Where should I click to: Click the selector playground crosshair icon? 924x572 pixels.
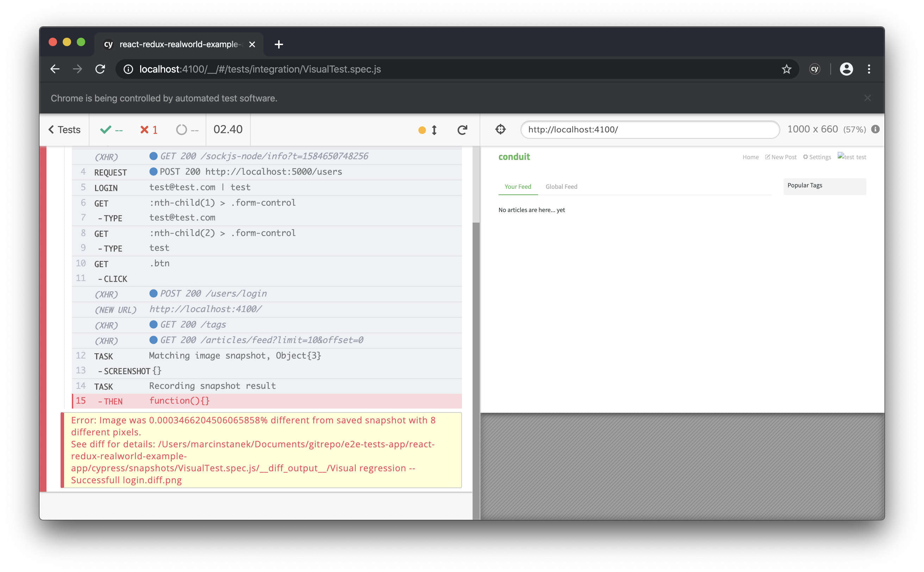click(x=500, y=129)
